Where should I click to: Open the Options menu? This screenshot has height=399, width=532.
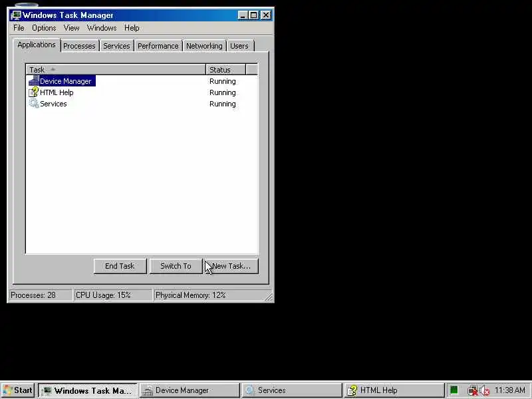point(44,28)
